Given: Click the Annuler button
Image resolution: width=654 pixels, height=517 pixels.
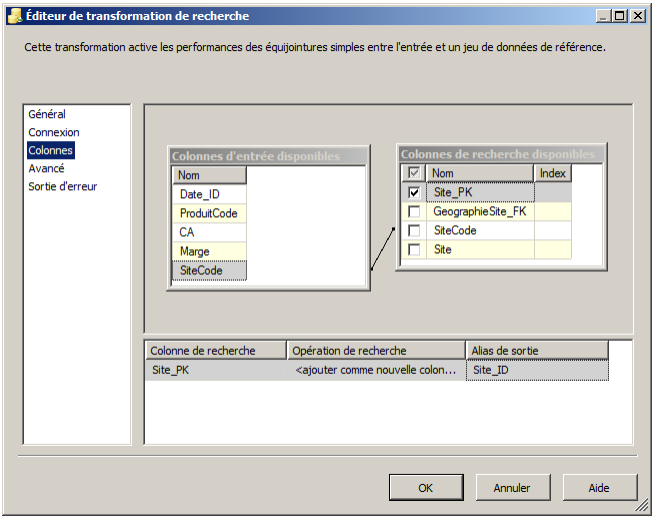Looking at the screenshot, I should click(x=512, y=488).
